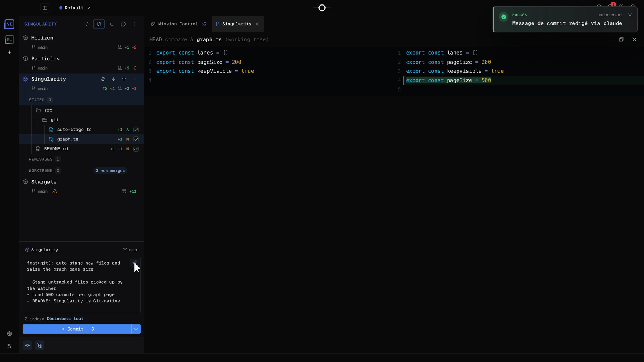Pop out the diff view to a new window
The width and height of the screenshot is (644, 362).
click(621, 39)
